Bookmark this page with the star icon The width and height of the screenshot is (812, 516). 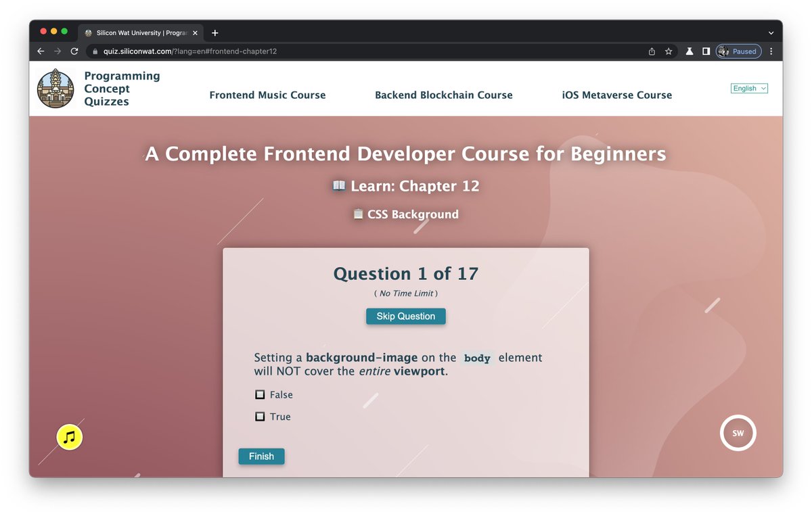669,51
